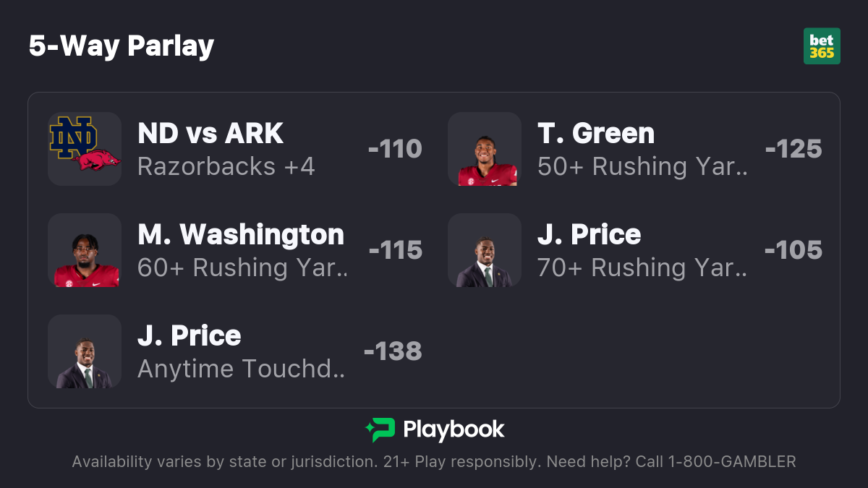Click the bet365 logo icon
The image size is (868, 488).
coord(822,46)
